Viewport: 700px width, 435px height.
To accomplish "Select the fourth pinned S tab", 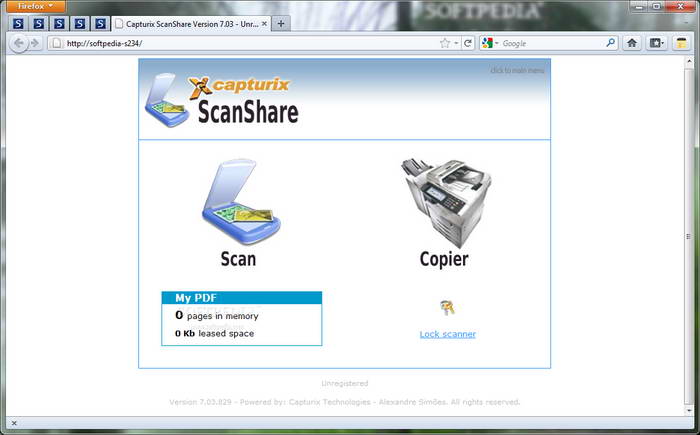I will [x=80, y=24].
